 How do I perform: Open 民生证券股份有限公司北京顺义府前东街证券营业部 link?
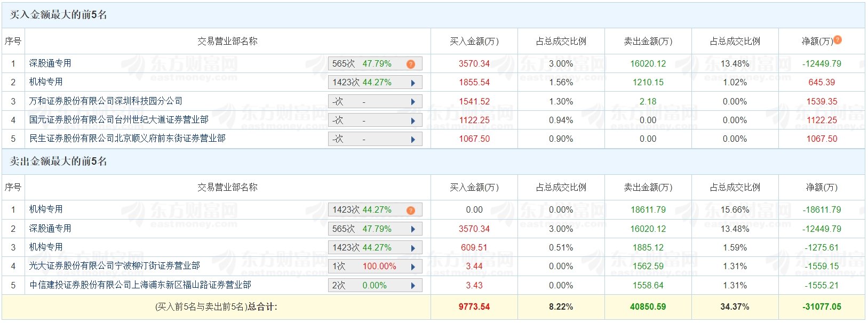click(x=127, y=138)
